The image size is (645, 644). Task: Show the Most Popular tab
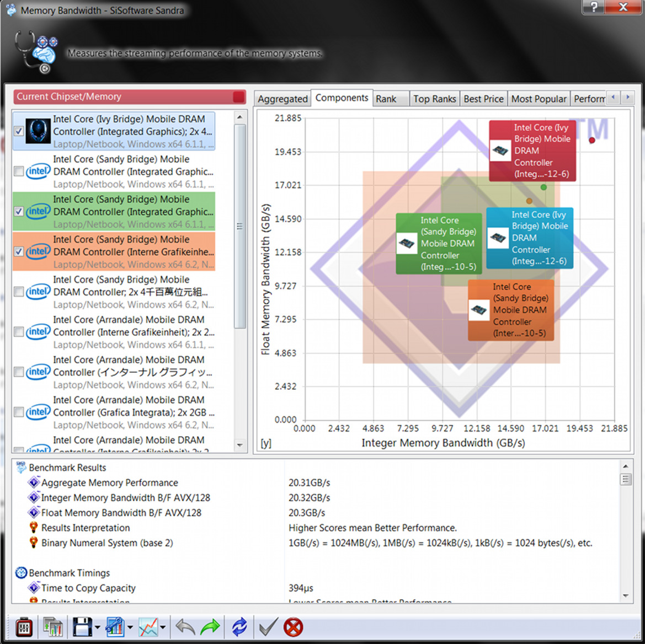539,99
